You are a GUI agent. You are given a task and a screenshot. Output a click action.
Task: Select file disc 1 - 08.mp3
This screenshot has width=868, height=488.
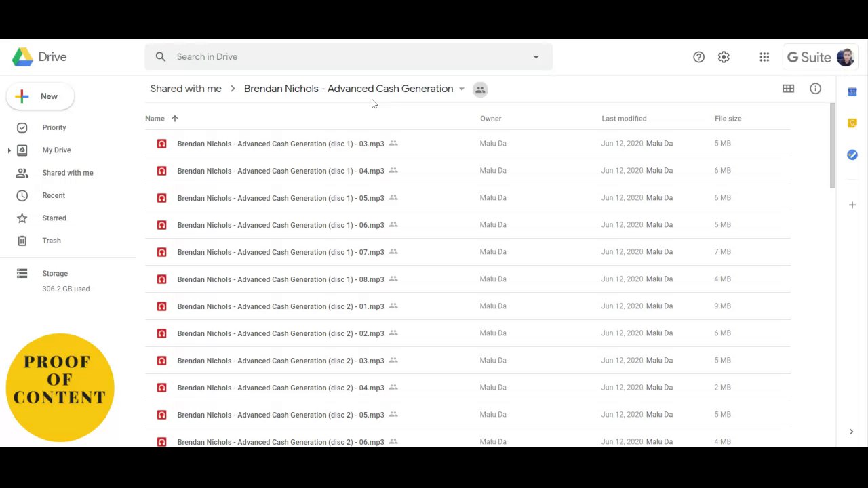(x=468, y=279)
